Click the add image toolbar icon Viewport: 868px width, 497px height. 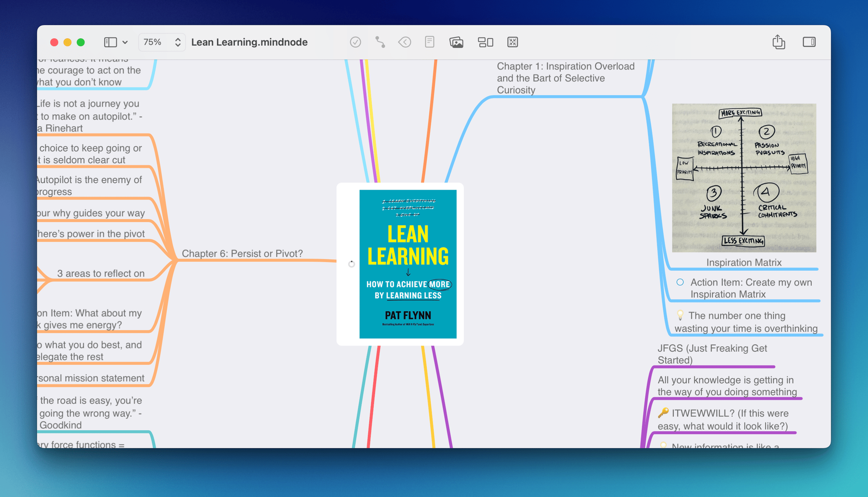click(x=456, y=42)
